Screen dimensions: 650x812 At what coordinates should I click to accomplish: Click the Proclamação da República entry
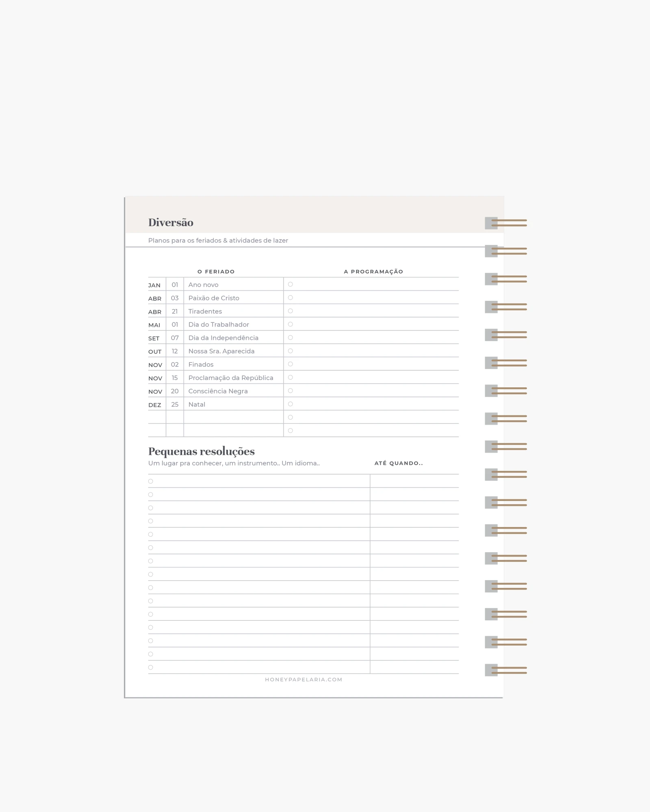[x=231, y=378]
